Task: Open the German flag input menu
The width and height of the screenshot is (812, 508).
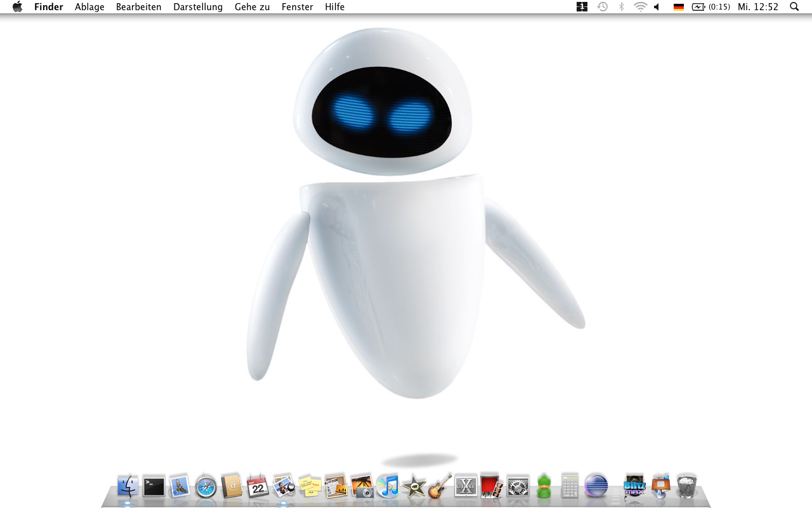Action: tap(679, 7)
